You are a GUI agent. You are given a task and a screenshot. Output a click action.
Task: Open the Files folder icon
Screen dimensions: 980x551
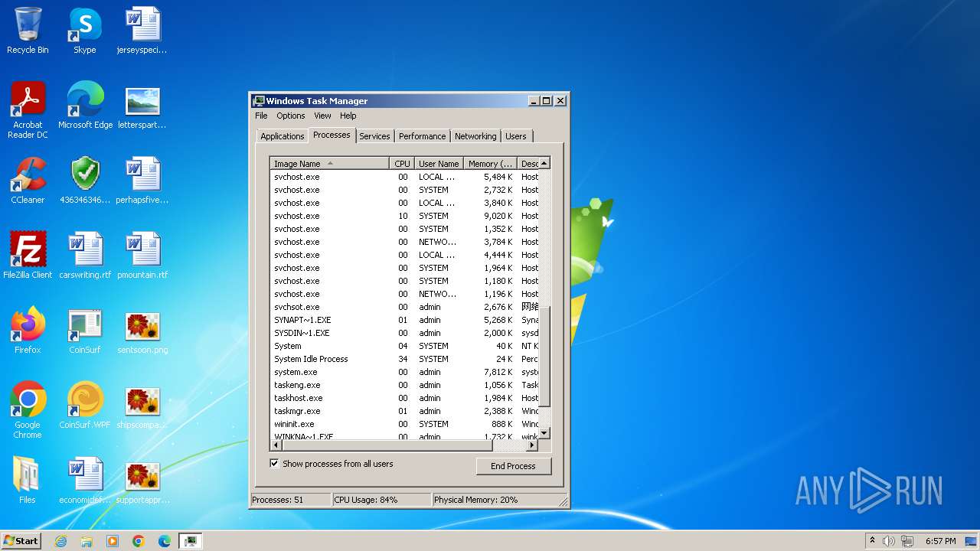pos(28,481)
